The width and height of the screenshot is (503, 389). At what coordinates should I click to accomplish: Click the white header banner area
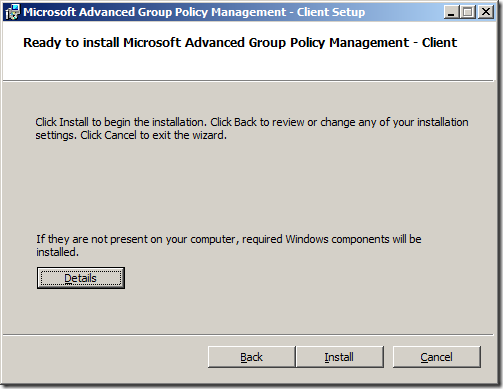click(x=248, y=51)
